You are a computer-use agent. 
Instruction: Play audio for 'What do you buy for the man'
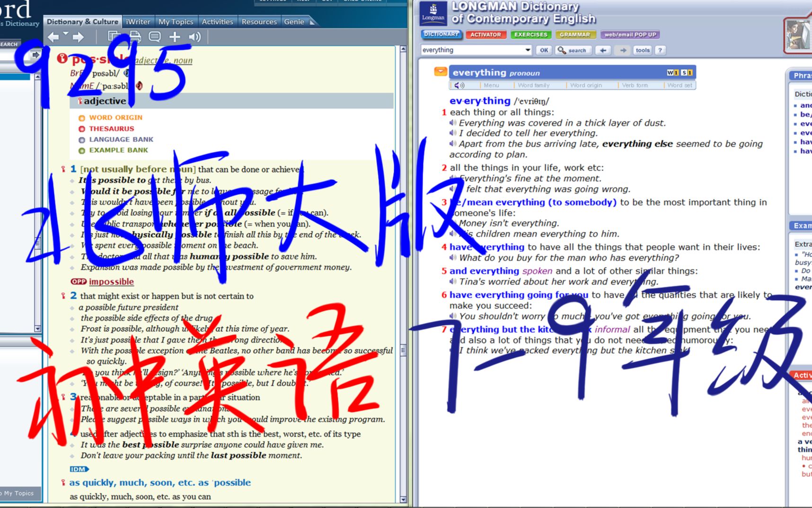[453, 258]
